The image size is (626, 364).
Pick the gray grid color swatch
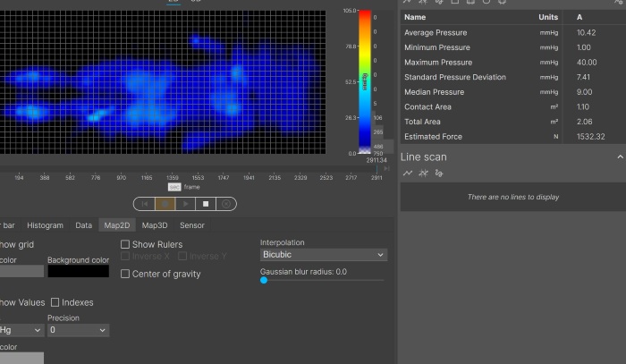tap(21, 271)
